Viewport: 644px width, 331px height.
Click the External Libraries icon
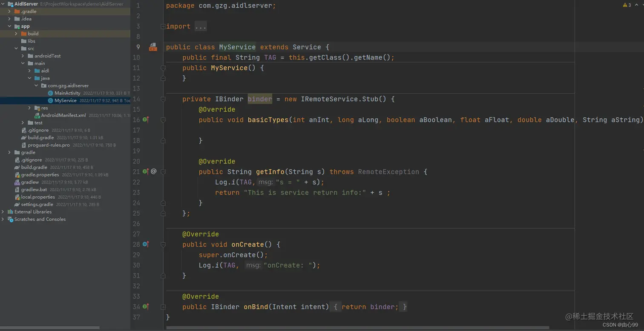click(10, 212)
